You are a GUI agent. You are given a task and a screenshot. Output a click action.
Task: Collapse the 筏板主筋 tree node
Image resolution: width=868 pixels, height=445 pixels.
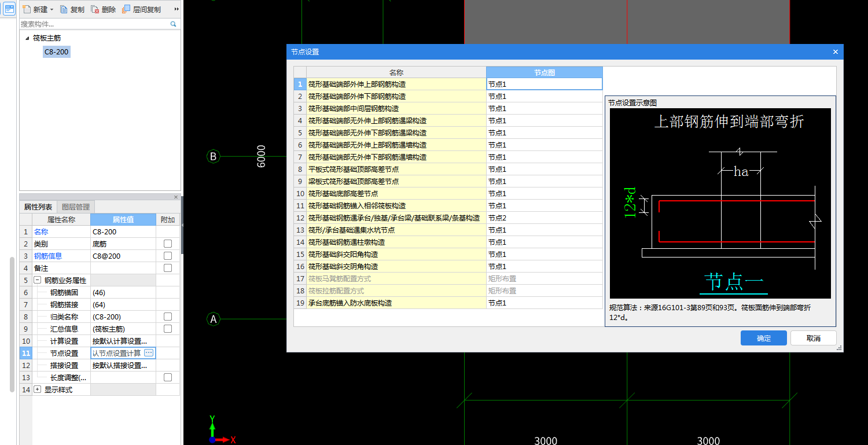point(27,38)
